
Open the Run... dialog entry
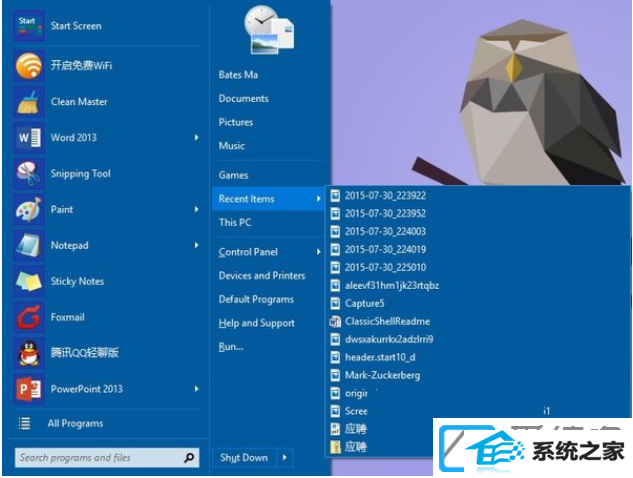[231, 347]
